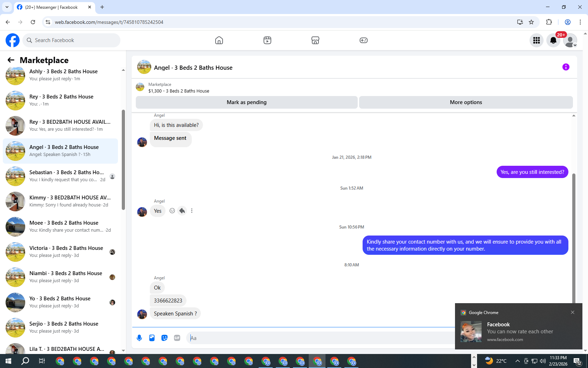The image size is (588, 368).
Task: Click Angel's profile picture in header
Action: click(x=144, y=67)
